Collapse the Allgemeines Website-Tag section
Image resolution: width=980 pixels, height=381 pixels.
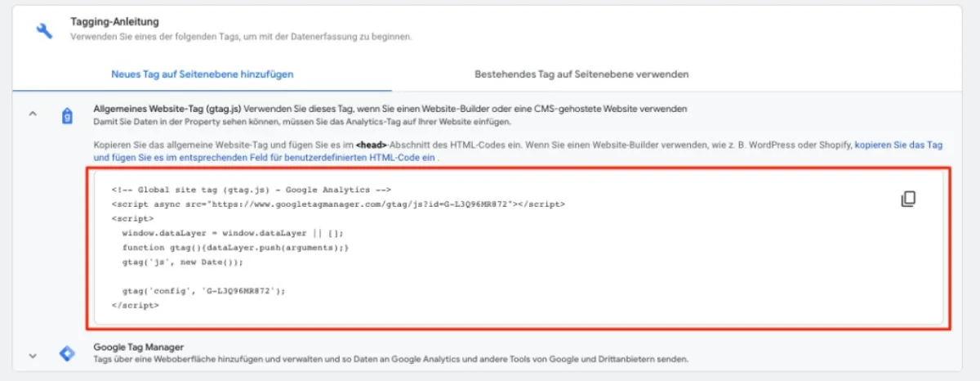pos(33,115)
